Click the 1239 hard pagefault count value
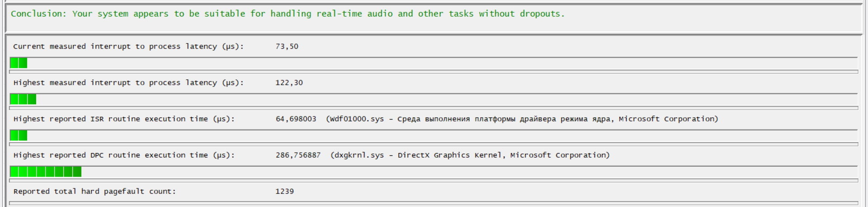This screenshot has width=868, height=207. [284, 191]
